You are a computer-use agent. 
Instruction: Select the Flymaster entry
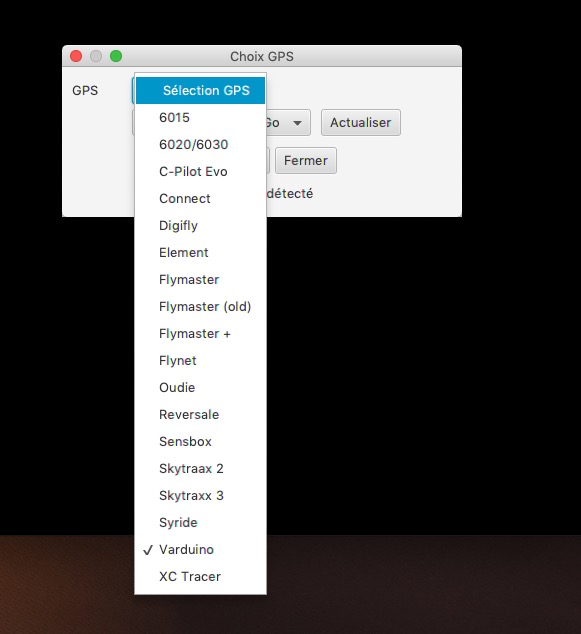point(200,279)
